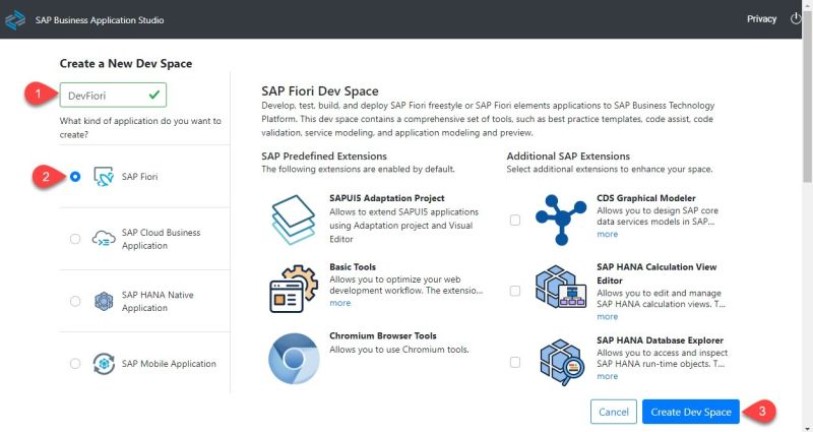
Task: Enable the SAP HANA Database Explorer checkbox
Action: click(515, 361)
